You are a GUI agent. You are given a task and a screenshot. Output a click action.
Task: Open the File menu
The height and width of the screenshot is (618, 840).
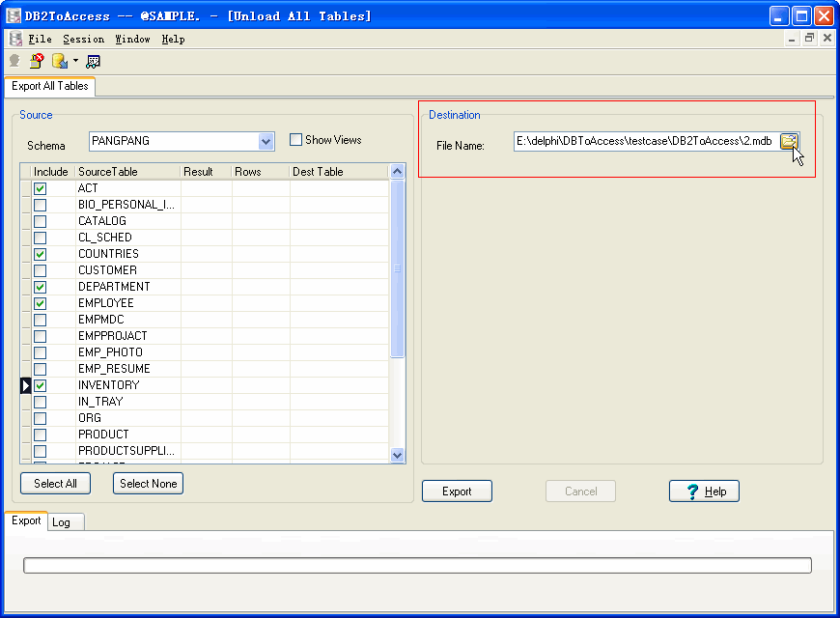coord(41,40)
